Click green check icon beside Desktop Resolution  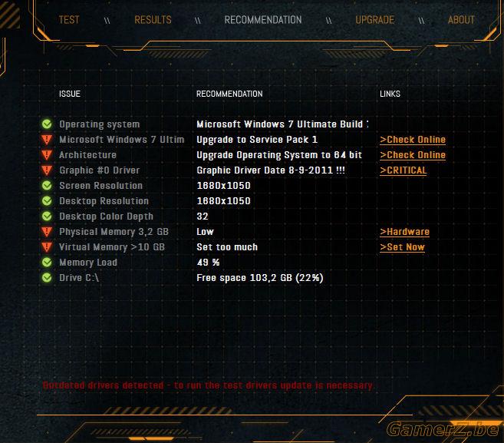(47, 201)
